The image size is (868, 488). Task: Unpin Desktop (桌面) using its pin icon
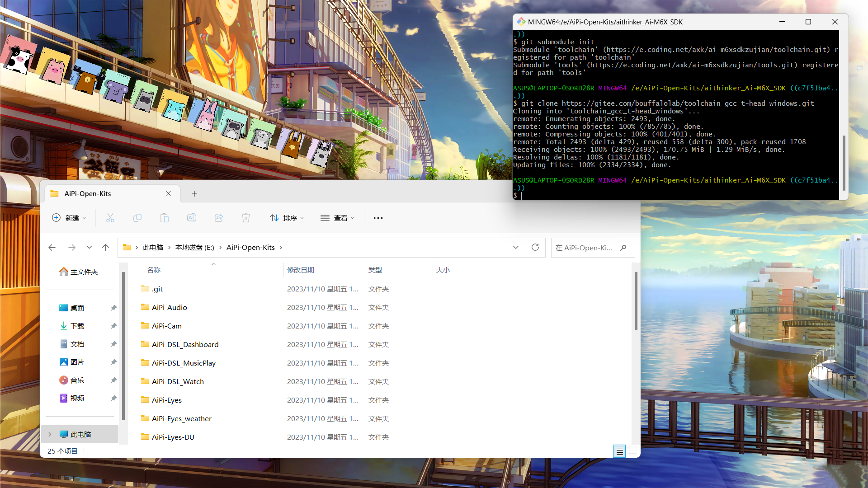click(113, 308)
